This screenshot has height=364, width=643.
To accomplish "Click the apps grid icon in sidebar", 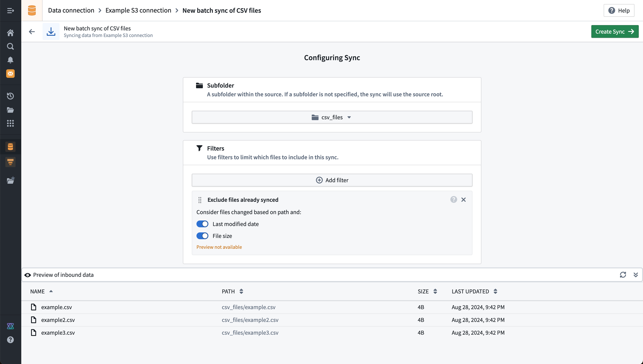I will click(11, 123).
